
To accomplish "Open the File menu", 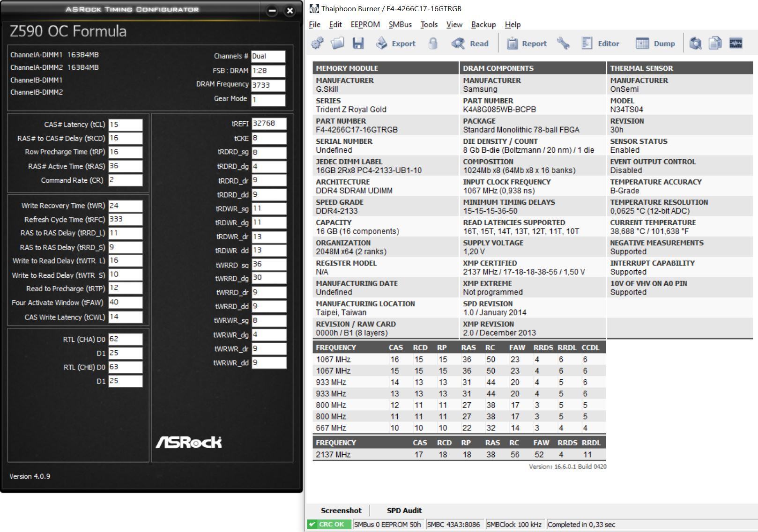I will click(315, 24).
